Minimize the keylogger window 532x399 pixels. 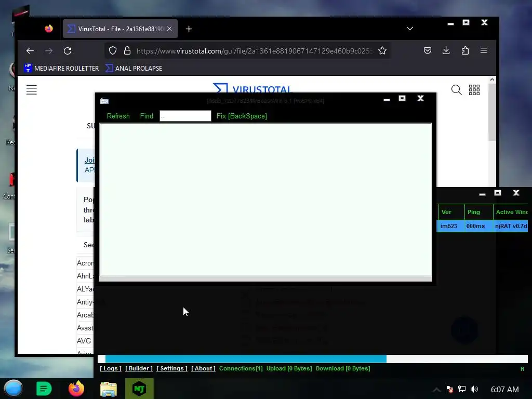tap(387, 99)
